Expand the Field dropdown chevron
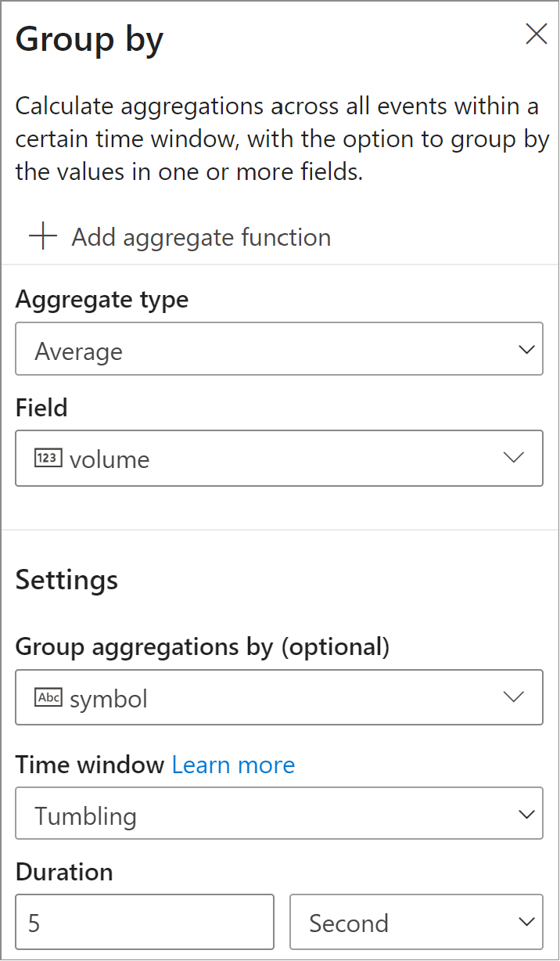560x961 pixels. (513, 458)
